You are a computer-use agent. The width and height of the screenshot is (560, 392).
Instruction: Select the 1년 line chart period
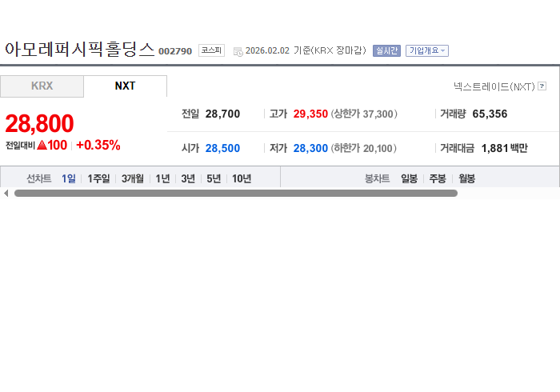(163, 178)
